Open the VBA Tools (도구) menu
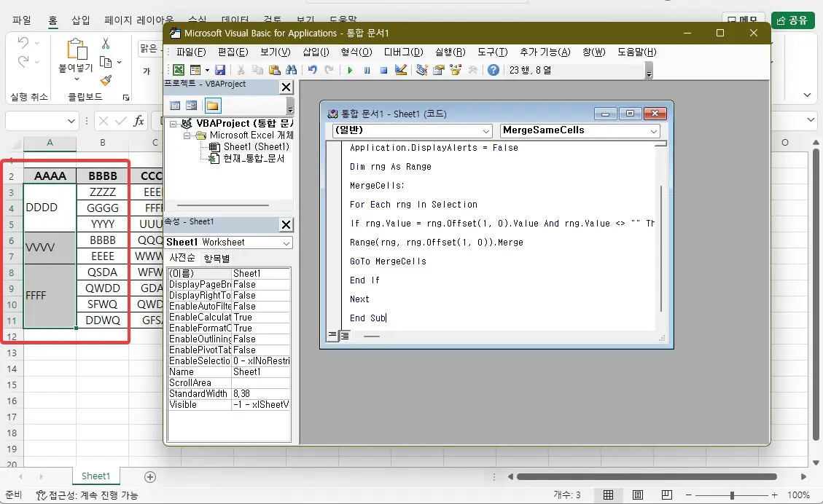Screen dimensions: 823x504 pos(492,52)
